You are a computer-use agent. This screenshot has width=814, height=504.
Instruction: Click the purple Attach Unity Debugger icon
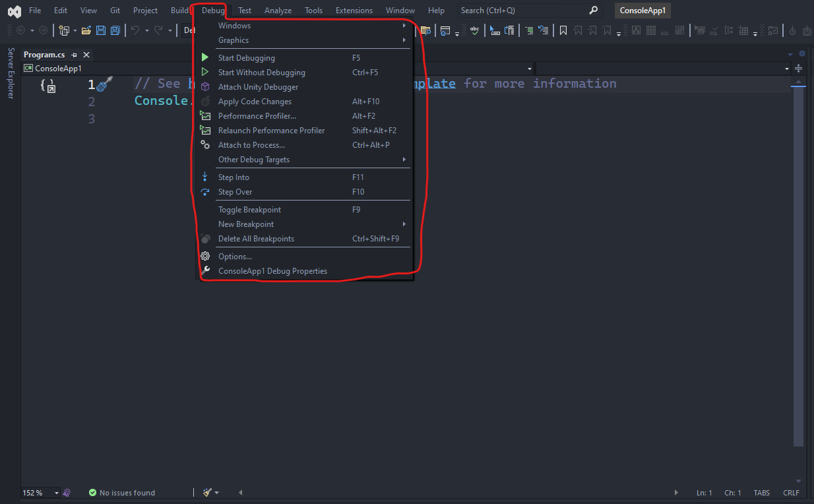205,87
